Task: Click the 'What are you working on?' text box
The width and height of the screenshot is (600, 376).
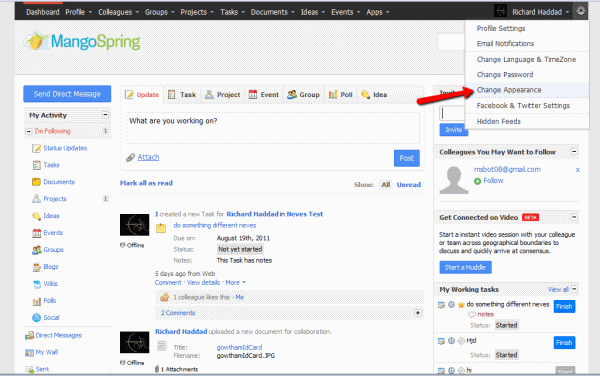Action: 273,128
